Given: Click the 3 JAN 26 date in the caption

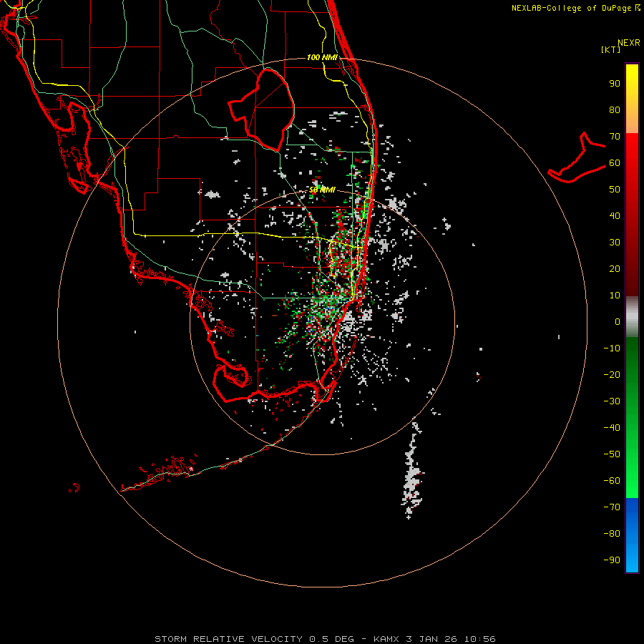Looking at the screenshot, I should click(431, 639).
